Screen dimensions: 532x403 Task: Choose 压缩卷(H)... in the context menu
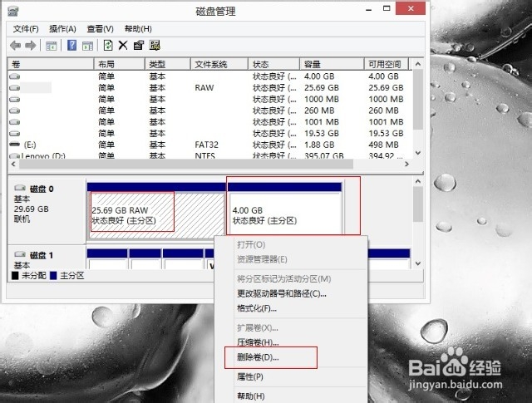pos(258,342)
